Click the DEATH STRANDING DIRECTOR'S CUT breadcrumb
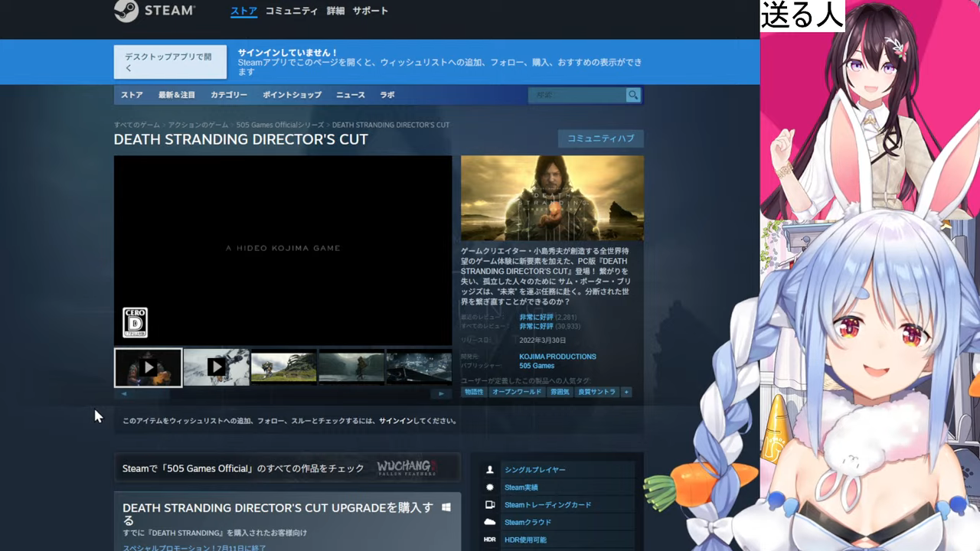 click(x=390, y=125)
